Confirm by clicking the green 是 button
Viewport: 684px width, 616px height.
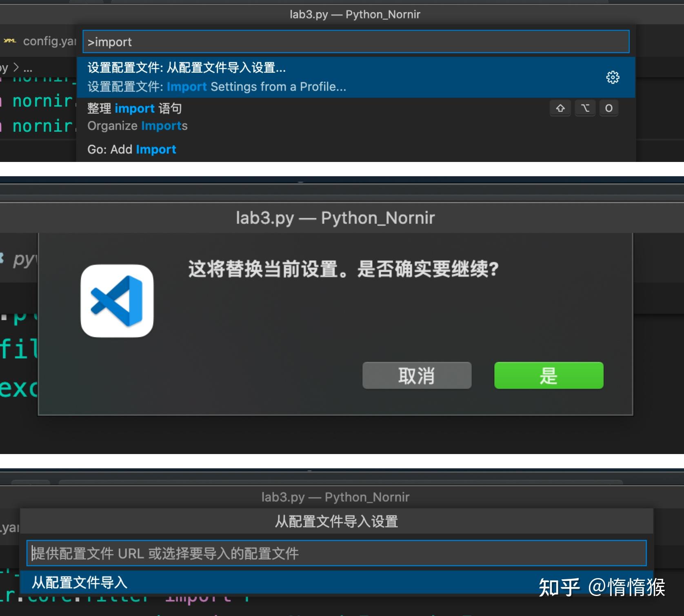point(548,376)
